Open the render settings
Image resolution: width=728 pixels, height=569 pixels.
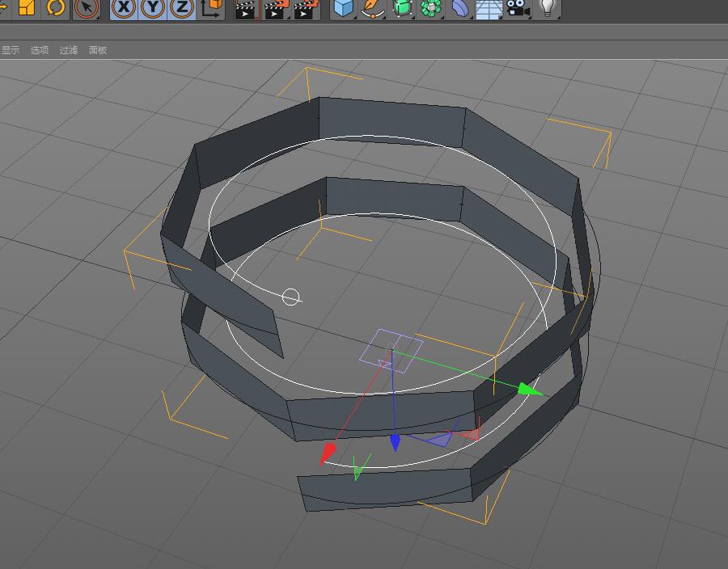(305, 9)
